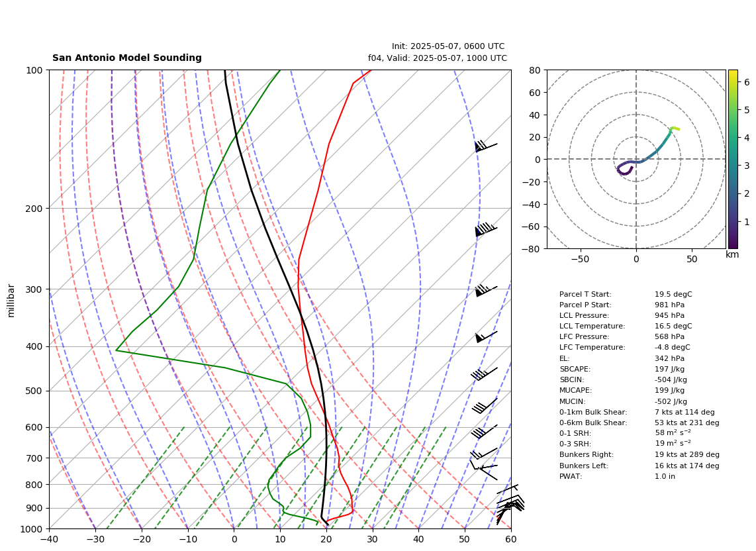Click the LCL Temperature: label

(x=592, y=326)
